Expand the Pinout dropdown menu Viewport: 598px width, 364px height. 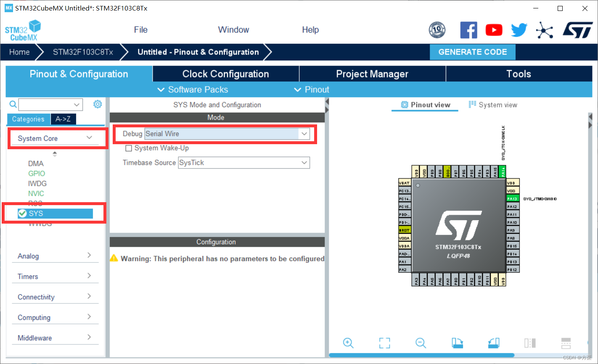[x=312, y=90]
